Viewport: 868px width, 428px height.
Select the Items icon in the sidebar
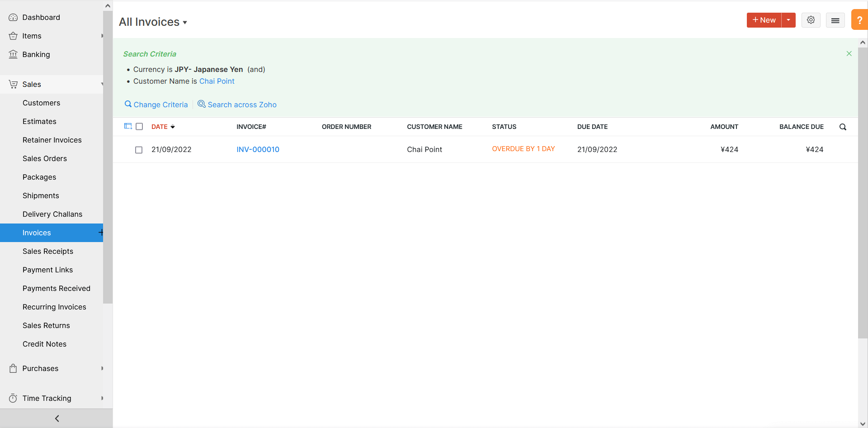pos(13,36)
